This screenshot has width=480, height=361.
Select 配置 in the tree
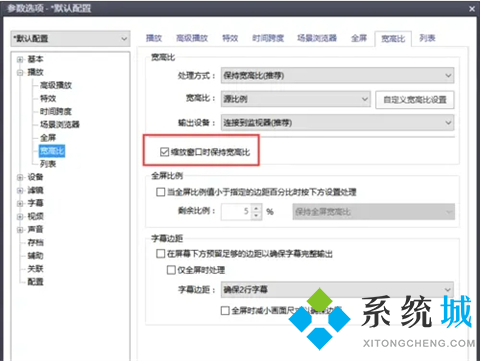click(35, 282)
